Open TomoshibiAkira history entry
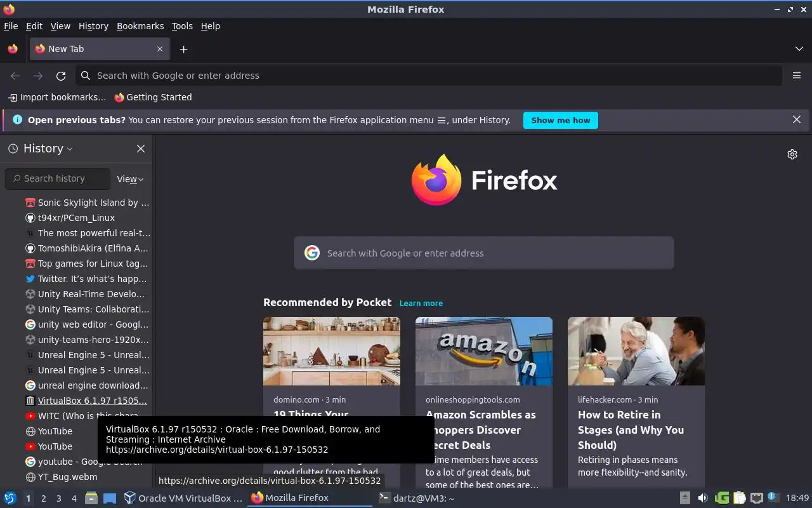Image resolution: width=812 pixels, height=508 pixels. pos(88,248)
